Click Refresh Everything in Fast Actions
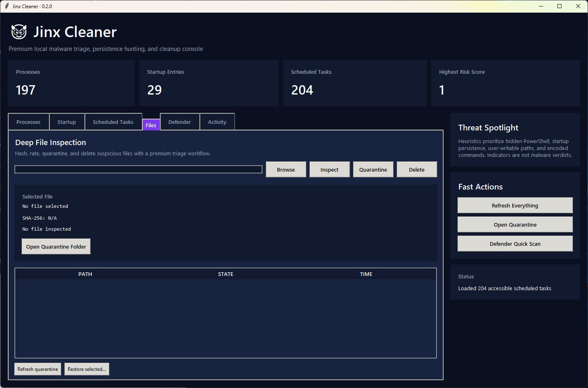This screenshot has width=588, height=388. (x=515, y=205)
